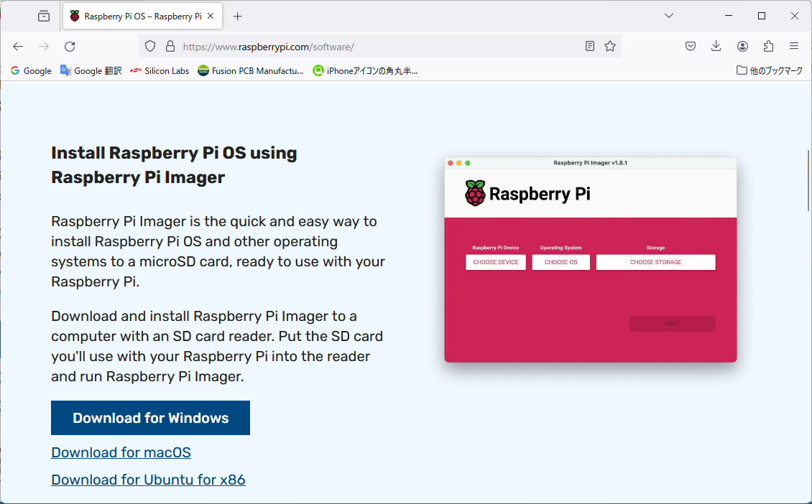Open the list-all-tabs chevron
Image resolution: width=812 pixels, height=504 pixels.
pyautogui.click(x=668, y=15)
